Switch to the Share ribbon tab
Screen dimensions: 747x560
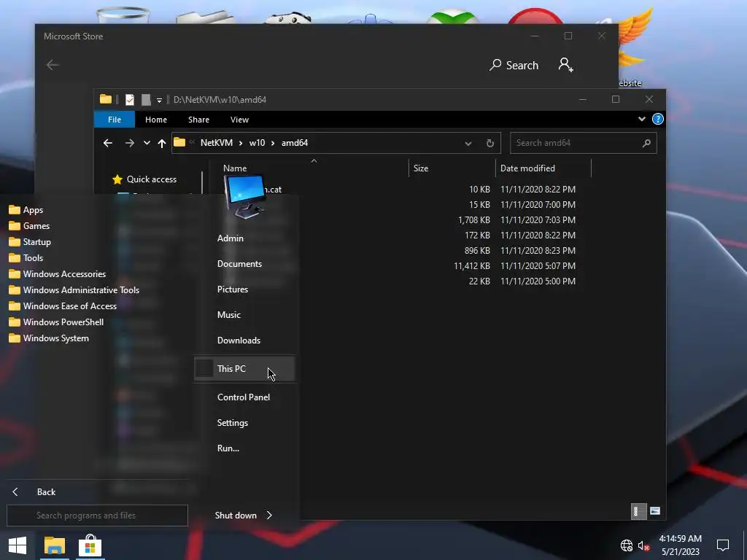click(198, 120)
